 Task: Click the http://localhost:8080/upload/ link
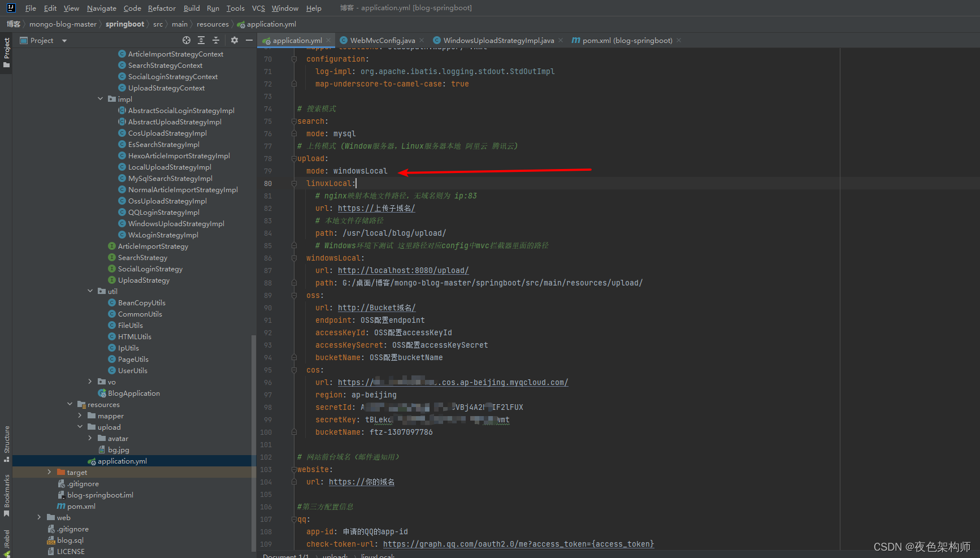[x=403, y=271]
